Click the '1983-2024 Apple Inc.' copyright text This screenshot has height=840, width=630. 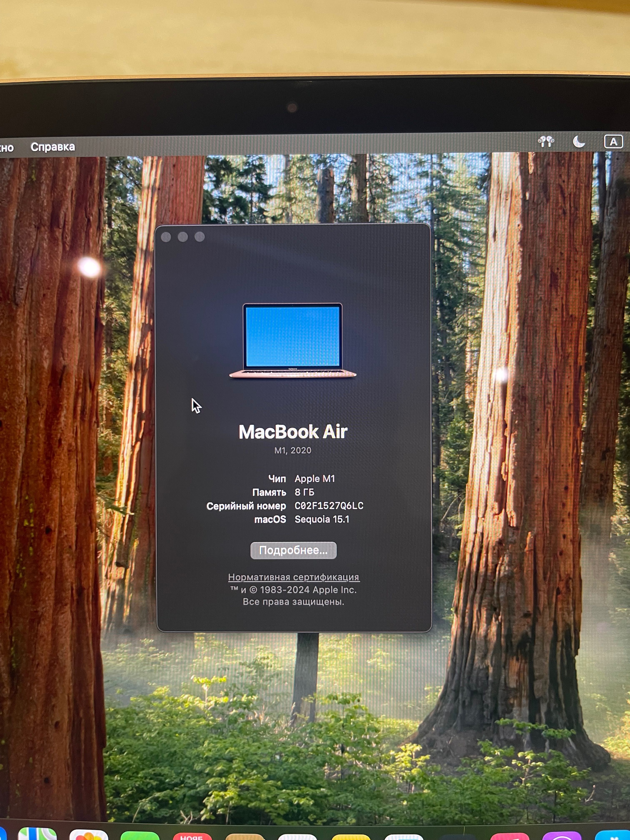click(x=308, y=590)
